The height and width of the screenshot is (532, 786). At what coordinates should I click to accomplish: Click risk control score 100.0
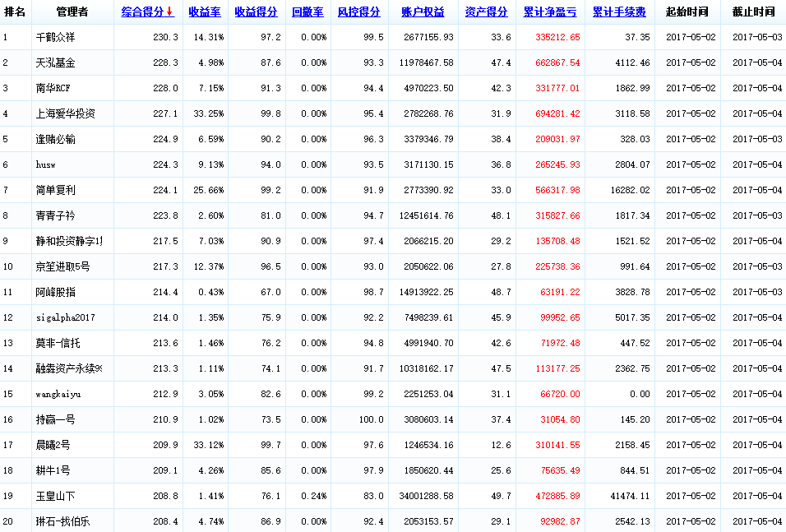(371, 419)
